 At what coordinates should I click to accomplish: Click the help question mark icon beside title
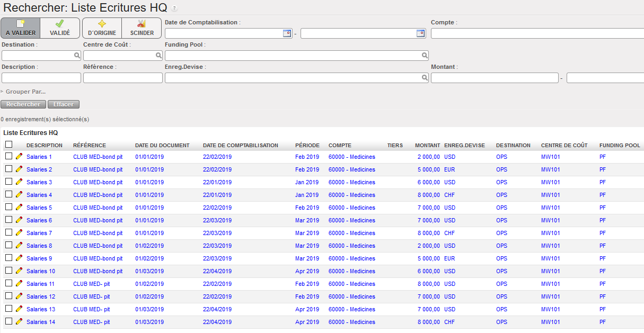tap(175, 9)
